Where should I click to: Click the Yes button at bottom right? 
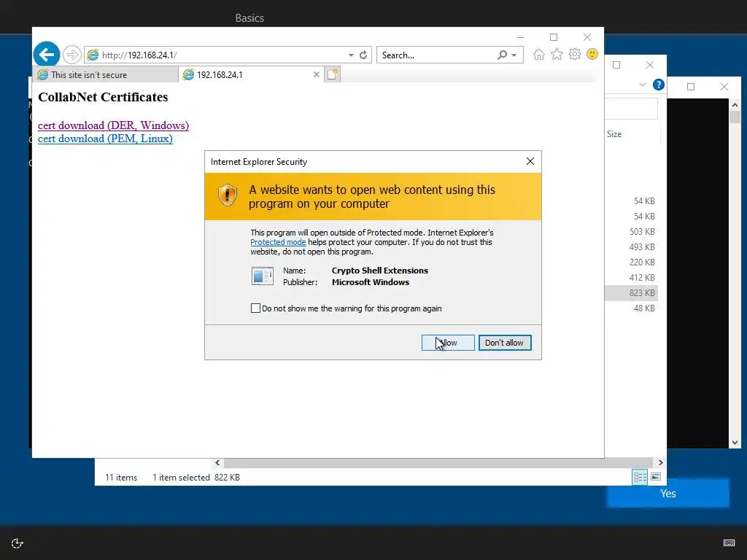click(668, 494)
